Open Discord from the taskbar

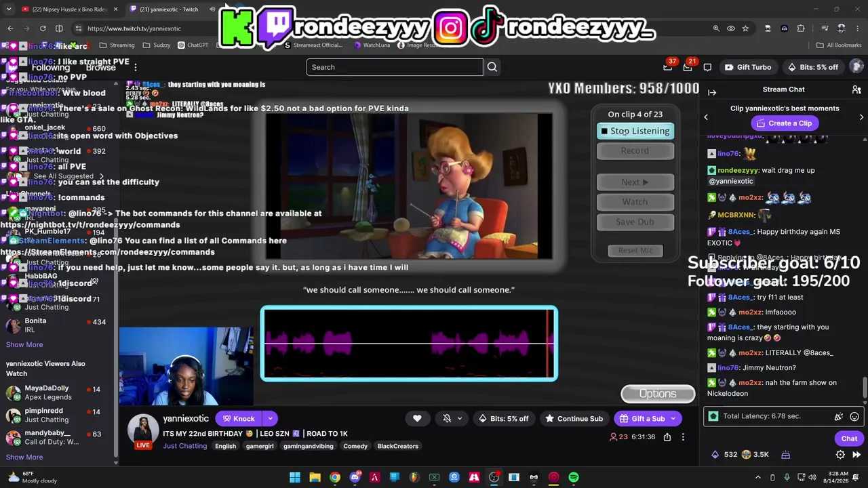pos(355,477)
